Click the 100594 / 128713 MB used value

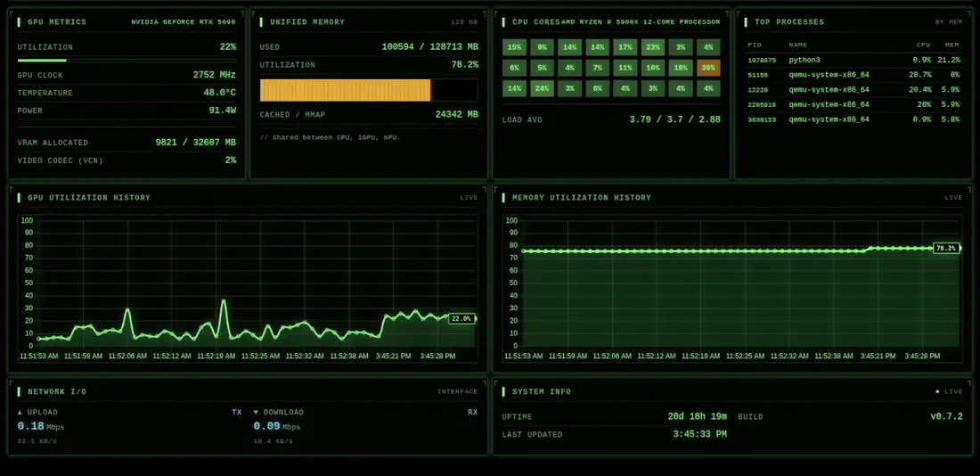(430, 47)
